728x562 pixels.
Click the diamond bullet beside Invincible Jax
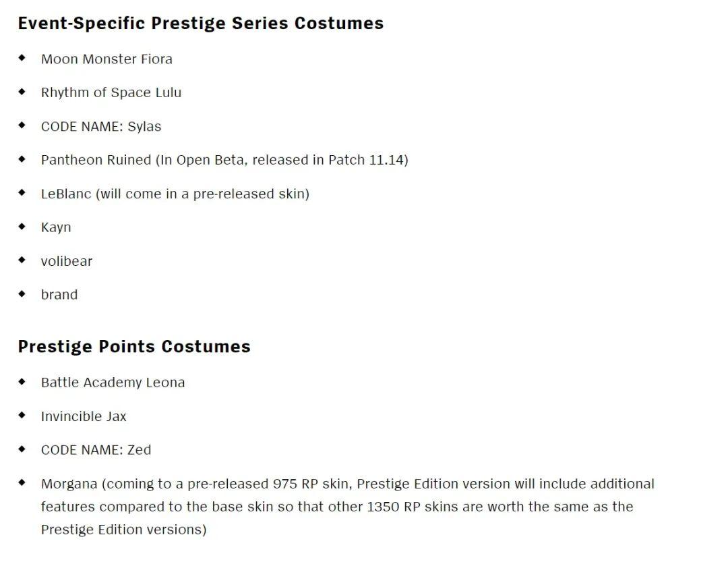22,415
